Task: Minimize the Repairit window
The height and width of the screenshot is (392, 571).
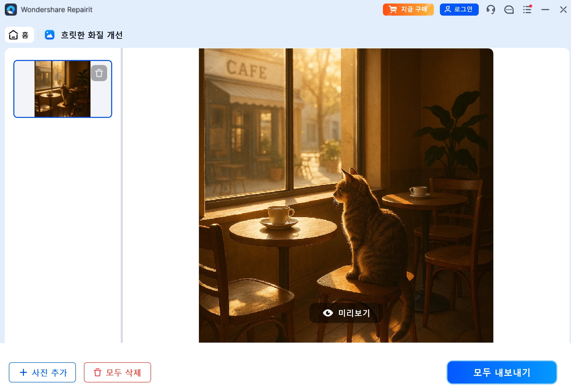Action: point(545,10)
